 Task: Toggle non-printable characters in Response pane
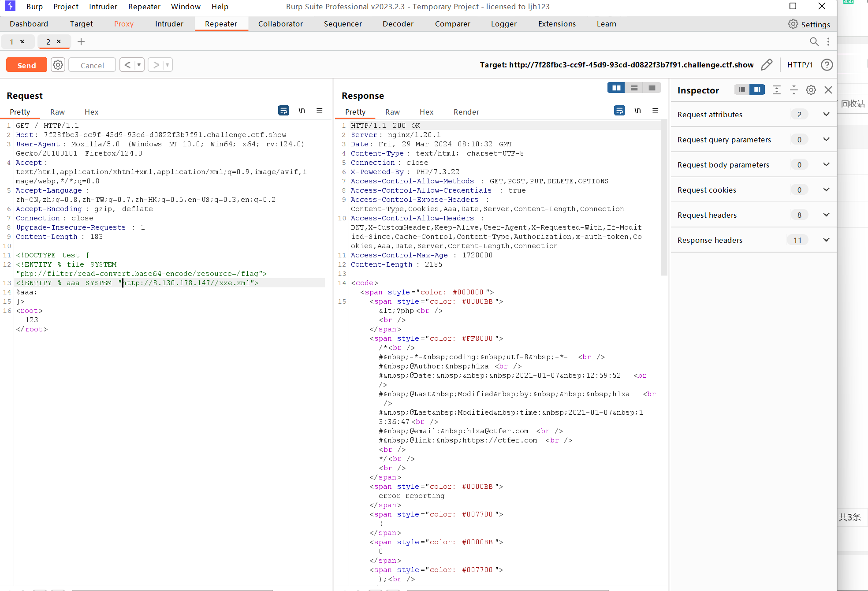pos(637,110)
